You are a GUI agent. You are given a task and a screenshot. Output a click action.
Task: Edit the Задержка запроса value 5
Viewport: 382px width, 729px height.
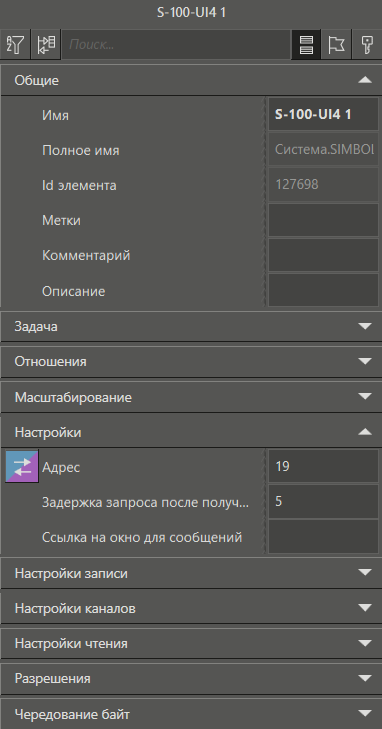point(323,502)
